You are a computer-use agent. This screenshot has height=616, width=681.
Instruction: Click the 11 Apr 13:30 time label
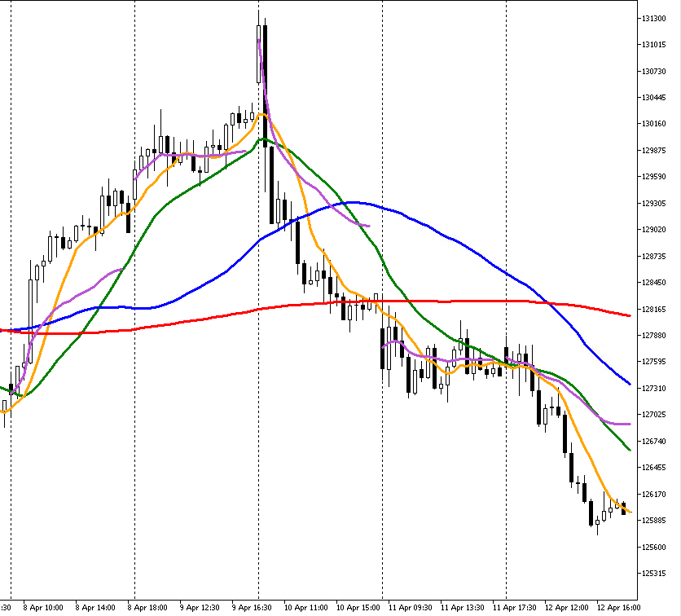point(462,607)
